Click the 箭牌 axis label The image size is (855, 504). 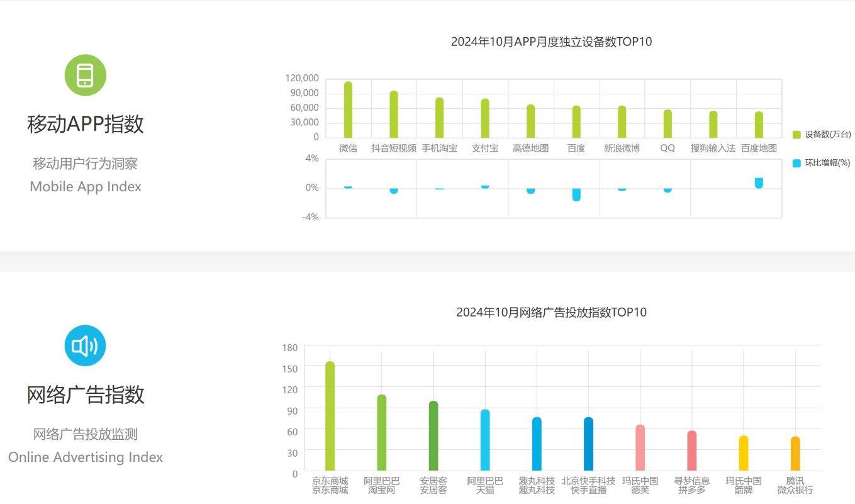pyautogui.click(x=744, y=490)
